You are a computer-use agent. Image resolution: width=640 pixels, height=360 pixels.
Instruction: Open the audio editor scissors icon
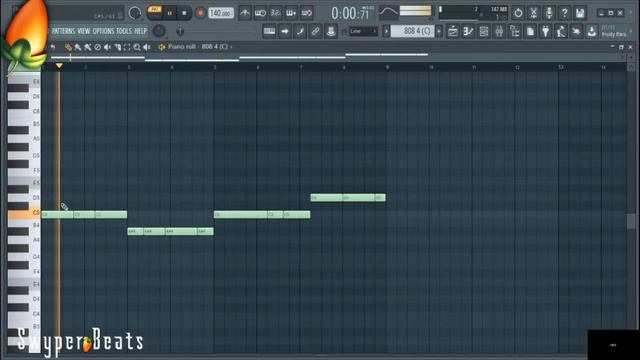(533, 13)
